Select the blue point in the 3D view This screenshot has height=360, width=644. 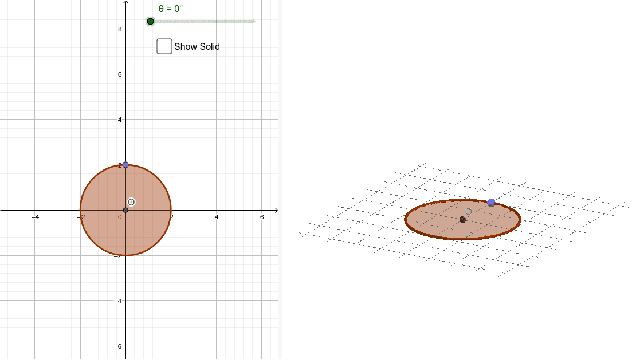click(490, 203)
